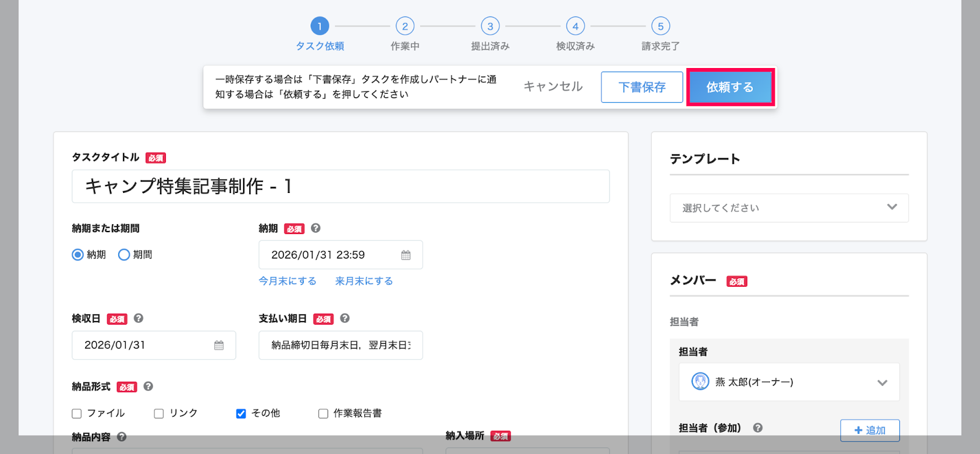Uncheck the その他 checkbox
The image size is (980, 454).
point(241,414)
